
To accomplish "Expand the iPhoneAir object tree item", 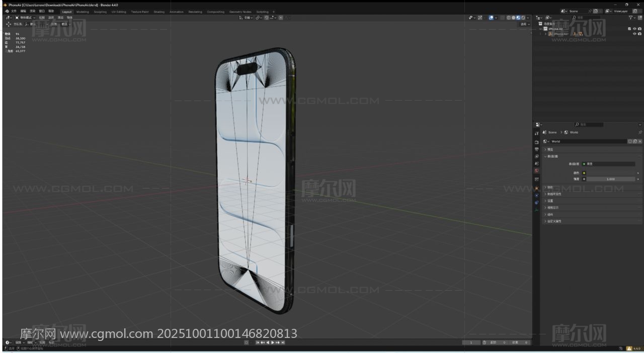I will 545,34.
